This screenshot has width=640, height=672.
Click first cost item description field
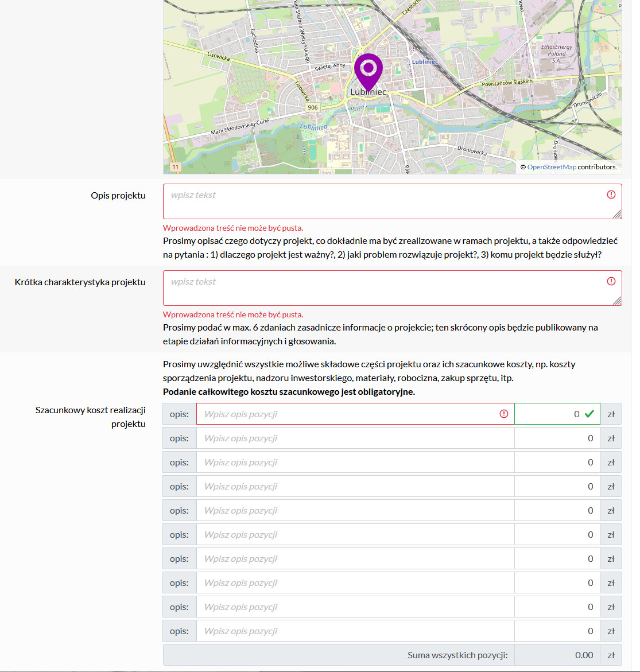(x=347, y=414)
